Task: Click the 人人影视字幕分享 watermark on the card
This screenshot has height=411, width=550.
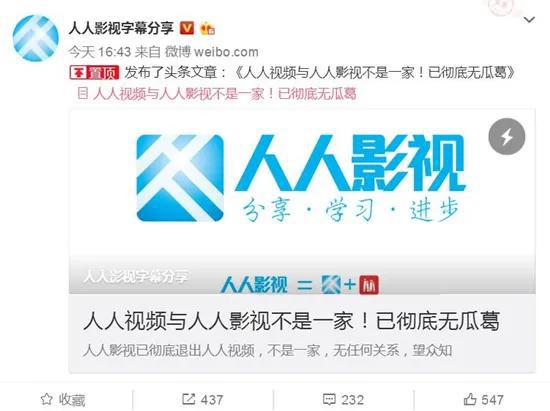Action: [136, 277]
